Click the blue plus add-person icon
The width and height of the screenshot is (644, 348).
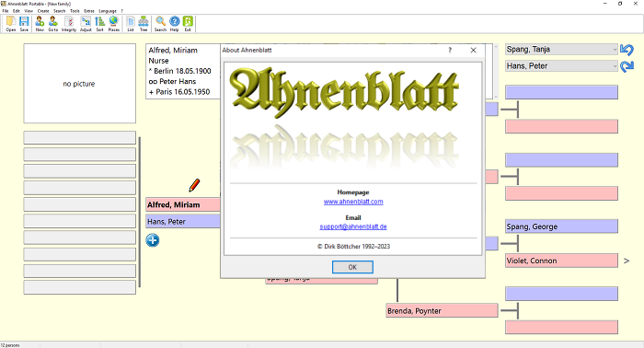pos(153,240)
